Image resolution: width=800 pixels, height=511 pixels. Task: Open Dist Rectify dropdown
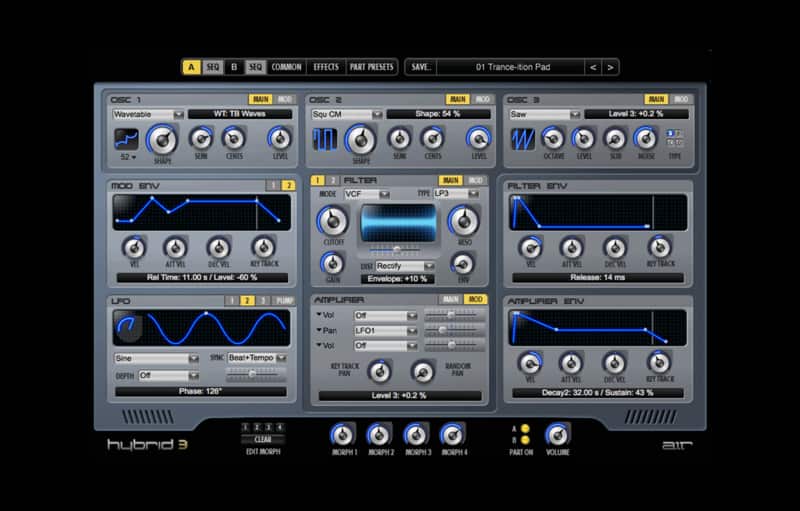405,266
